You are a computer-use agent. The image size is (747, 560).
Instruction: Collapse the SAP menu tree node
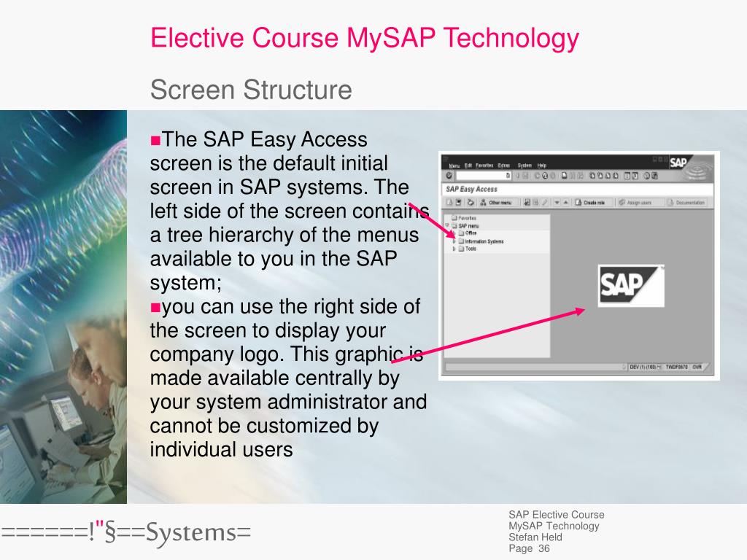(447, 225)
